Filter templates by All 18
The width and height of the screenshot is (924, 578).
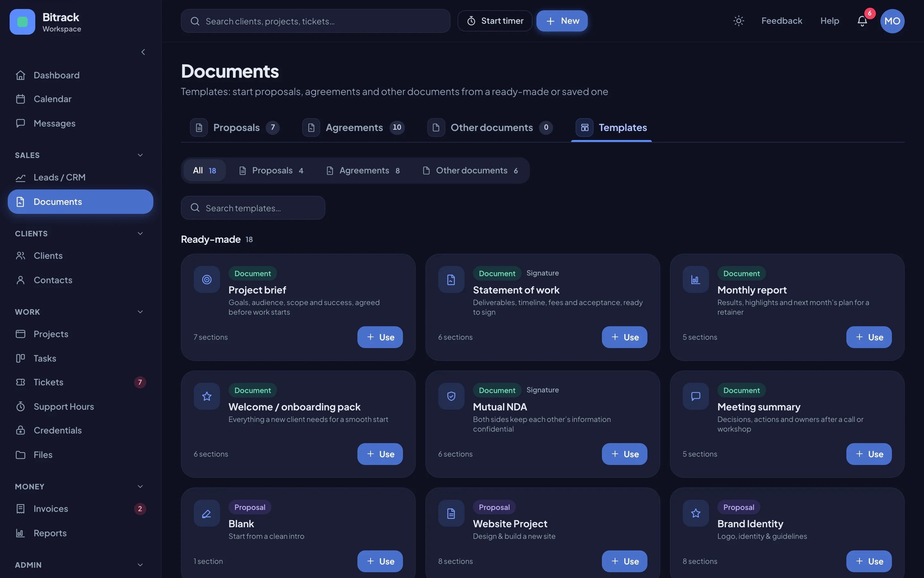[x=204, y=171]
